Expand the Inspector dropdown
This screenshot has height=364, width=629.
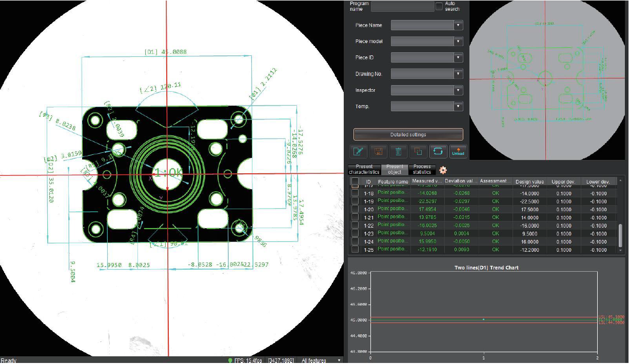427,90
